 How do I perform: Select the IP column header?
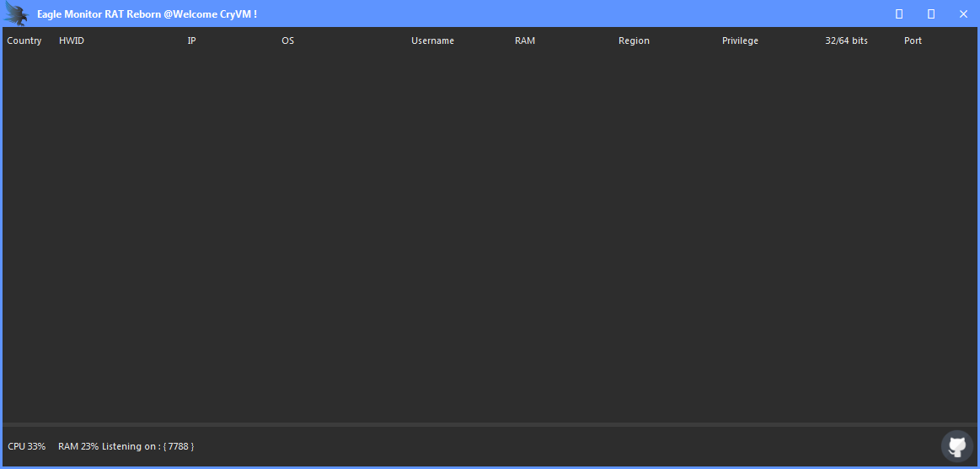point(191,40)
